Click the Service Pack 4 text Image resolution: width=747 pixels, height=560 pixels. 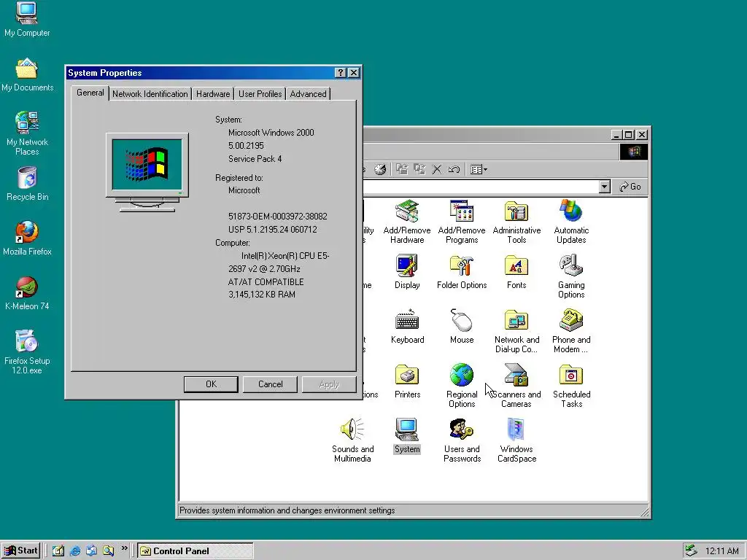(255, 158)
